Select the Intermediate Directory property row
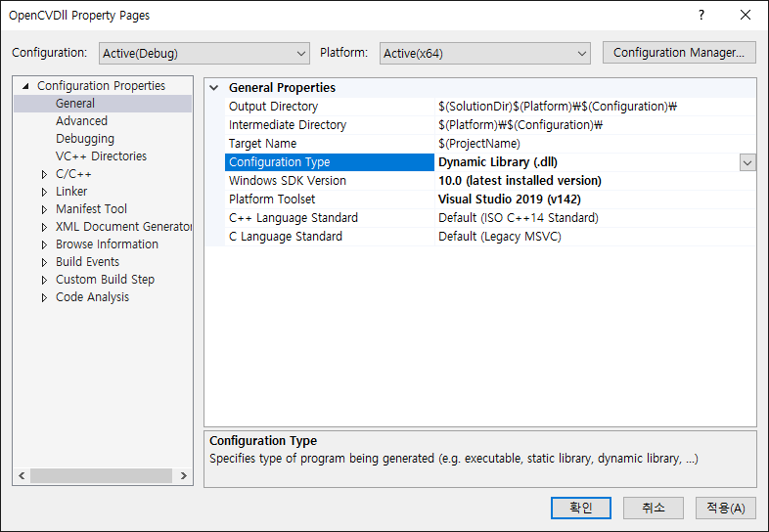Viewport: 769px width, 532px height. (330, 125)
